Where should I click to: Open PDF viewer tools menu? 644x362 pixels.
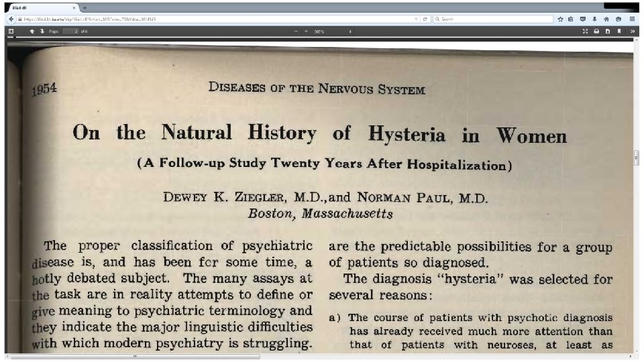click(633, 32)
